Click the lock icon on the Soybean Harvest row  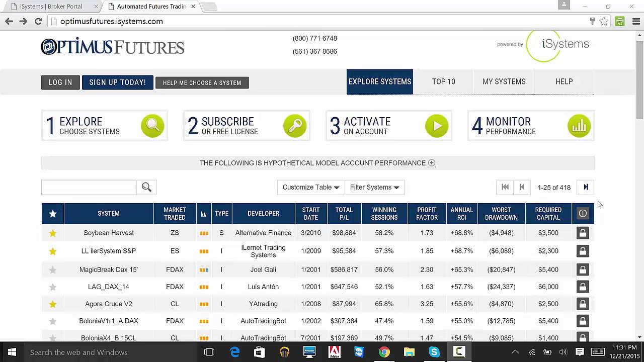tap(582, 233)
